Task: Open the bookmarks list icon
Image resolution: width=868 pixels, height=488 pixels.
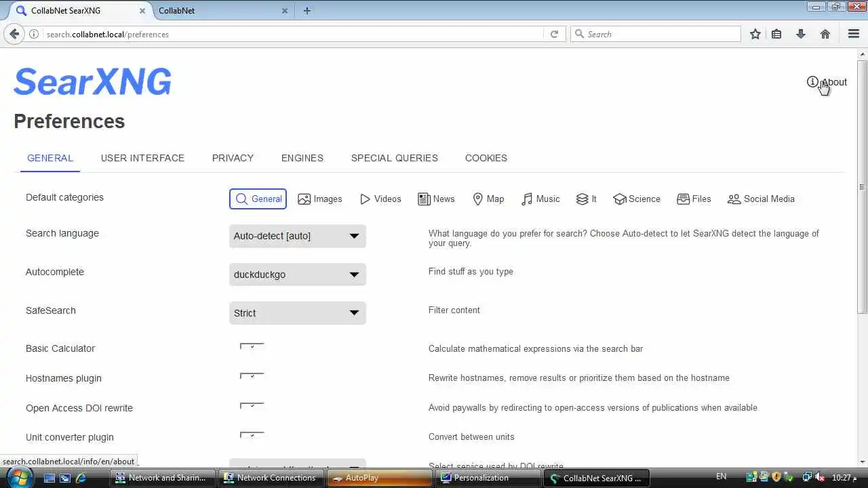Action: click(x=776, y=34)
